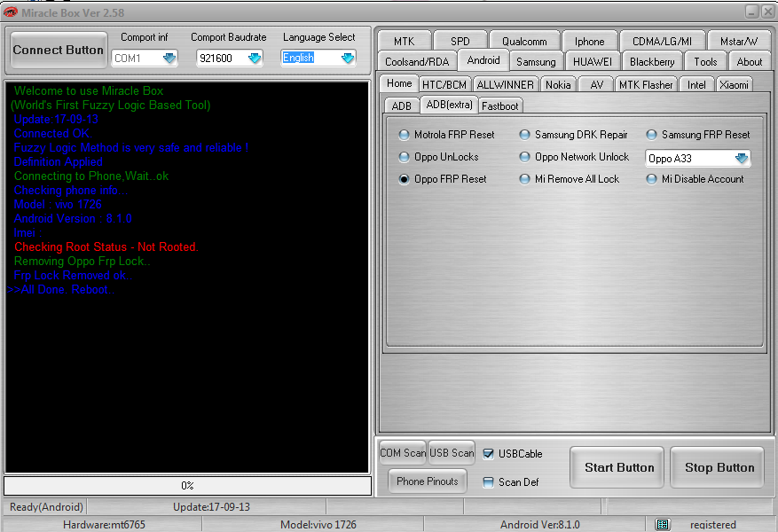Open the Mstar/W tab
The image size is (778, 532).
coord(739,41)
